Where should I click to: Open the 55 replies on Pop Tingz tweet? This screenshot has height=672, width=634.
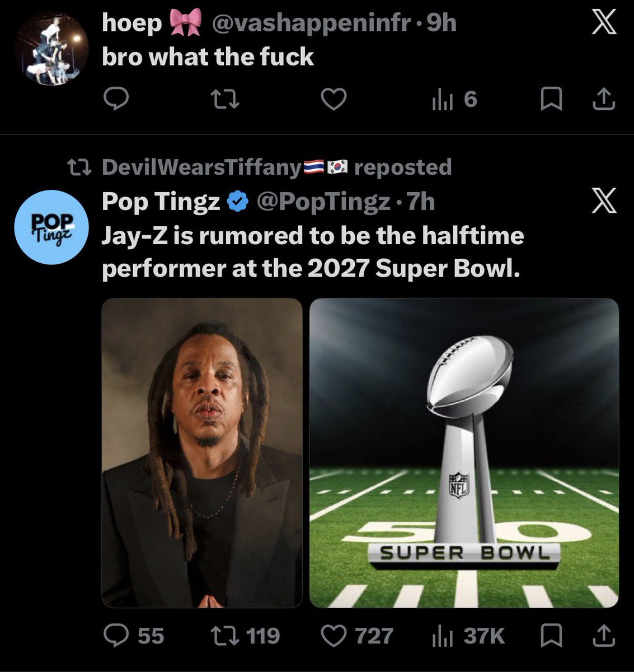click(134, 636)
